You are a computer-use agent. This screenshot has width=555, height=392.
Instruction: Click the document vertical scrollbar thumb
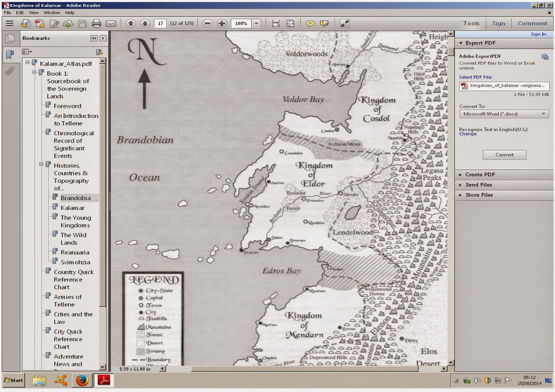[451, 52]
